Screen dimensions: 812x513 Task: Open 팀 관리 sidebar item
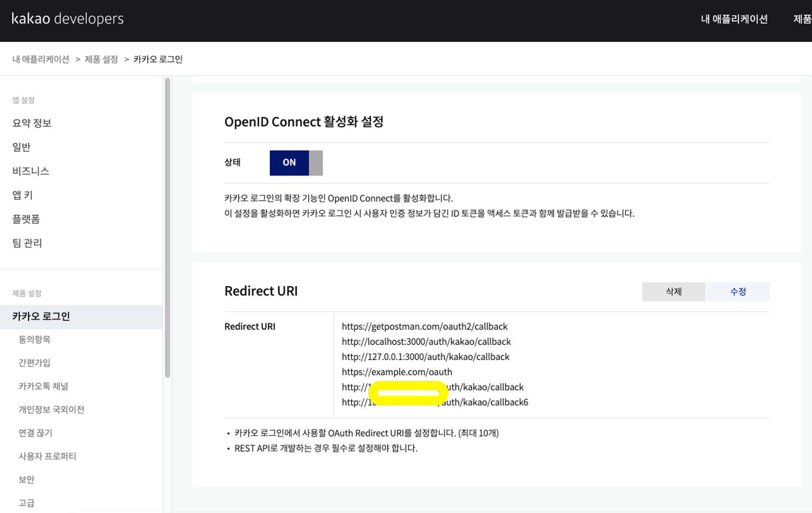pyautogui.click(x=27, y=243)
